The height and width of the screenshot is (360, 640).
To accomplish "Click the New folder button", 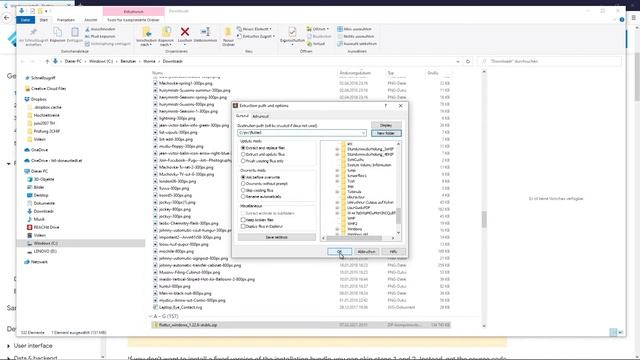I will pos(386,133).
